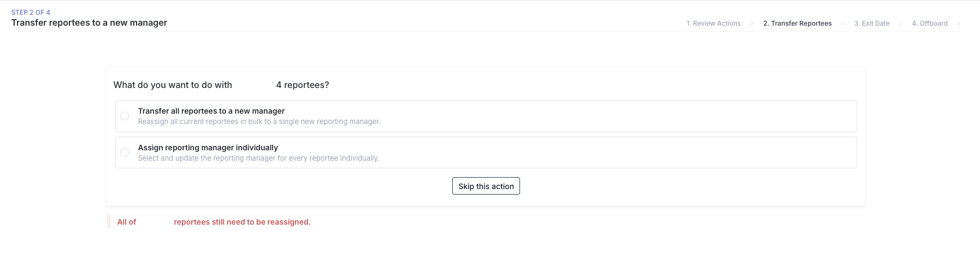
Task: Click the Skip this action button
Action: click(x=486, y=186)
